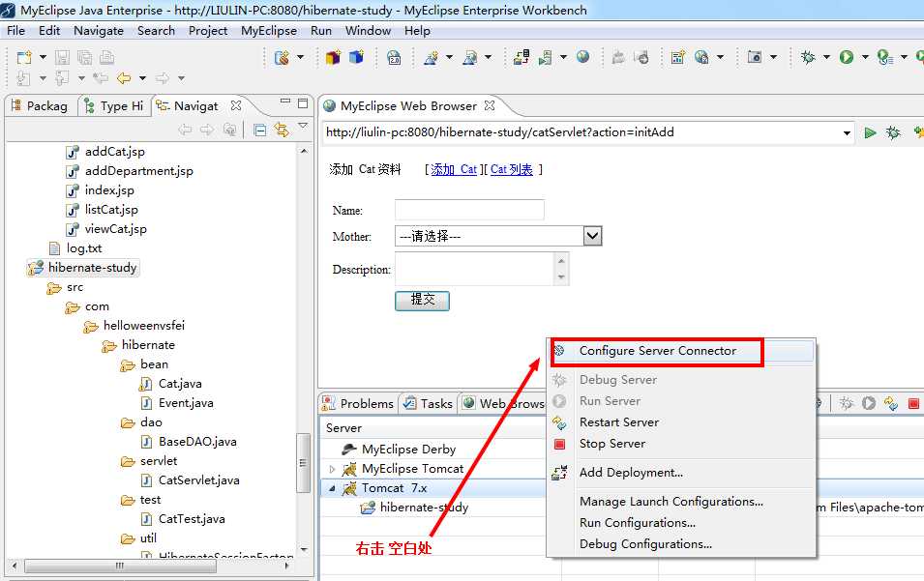The height and width of the screenshot is (581, 924).
Task: Switch to the Package Explorer tab
Action: [x=40, y=106]
